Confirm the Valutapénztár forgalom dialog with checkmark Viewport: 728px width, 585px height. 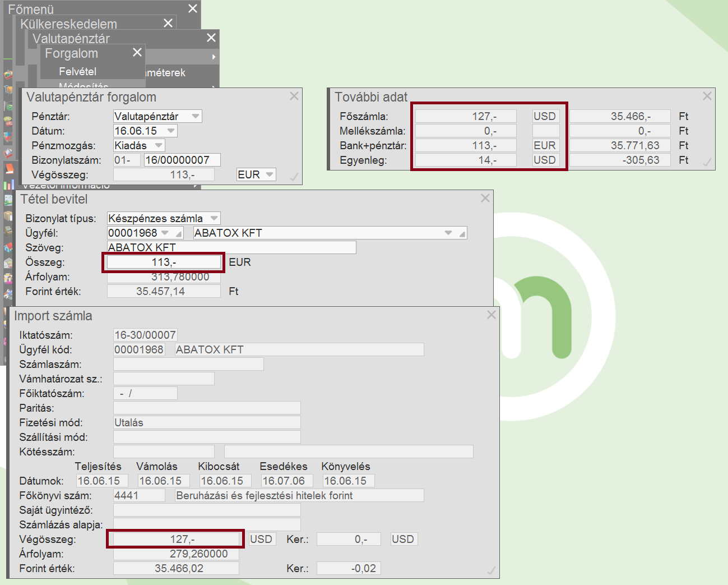[294, 177]
